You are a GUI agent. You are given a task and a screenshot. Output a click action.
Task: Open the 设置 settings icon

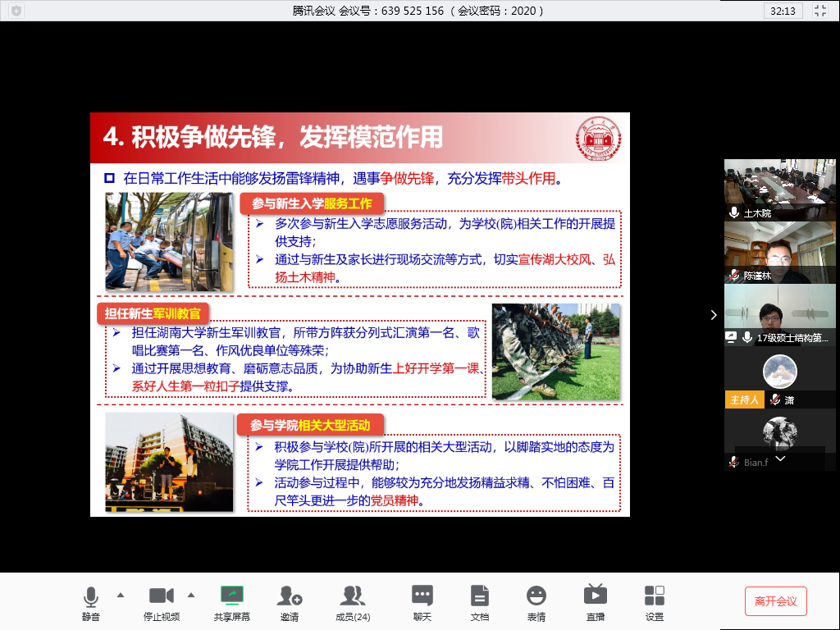coord(654,601)
